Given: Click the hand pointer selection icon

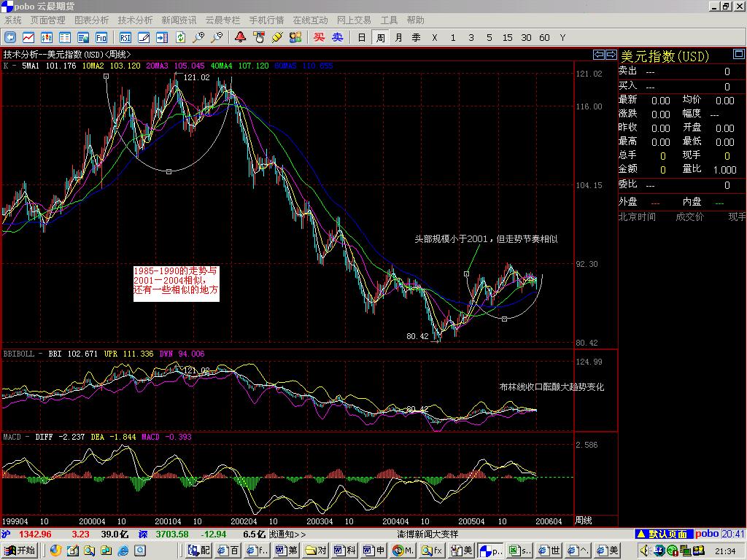Looking at the screenshot, I should pyautogui.click(x=259, y=37).
